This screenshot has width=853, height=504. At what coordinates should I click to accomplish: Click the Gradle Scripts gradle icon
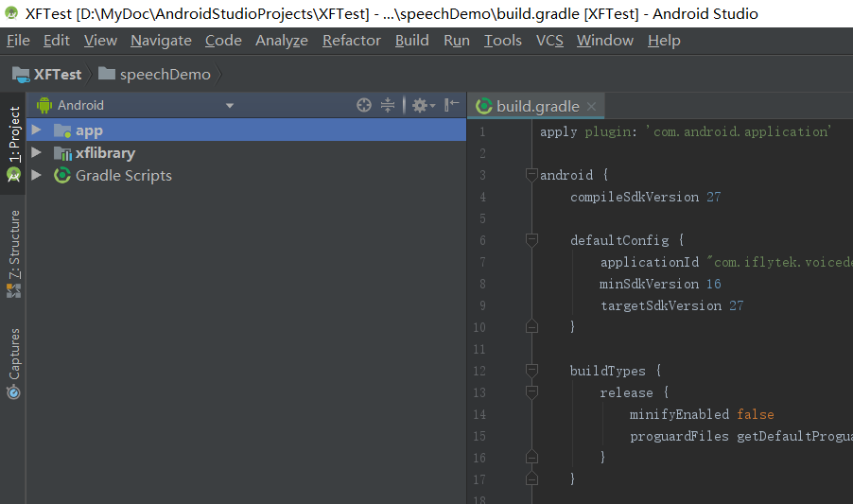(62, 175)
